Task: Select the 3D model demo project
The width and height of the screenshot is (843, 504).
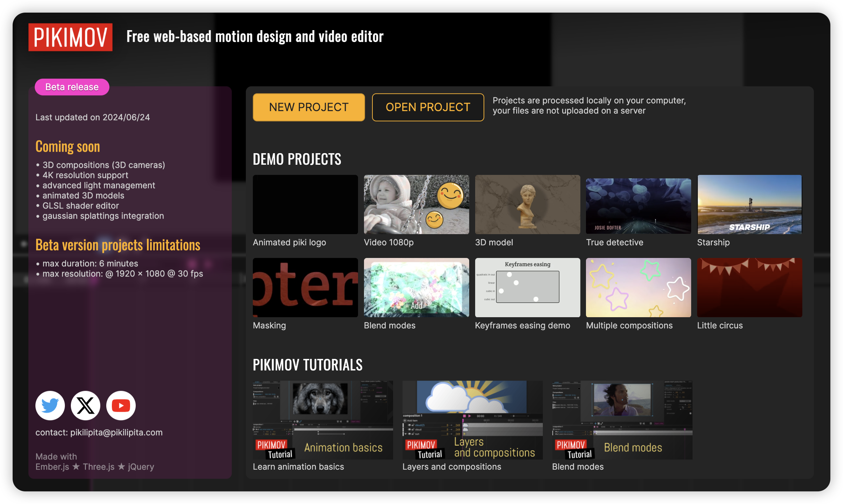Action: pos(527,204)
